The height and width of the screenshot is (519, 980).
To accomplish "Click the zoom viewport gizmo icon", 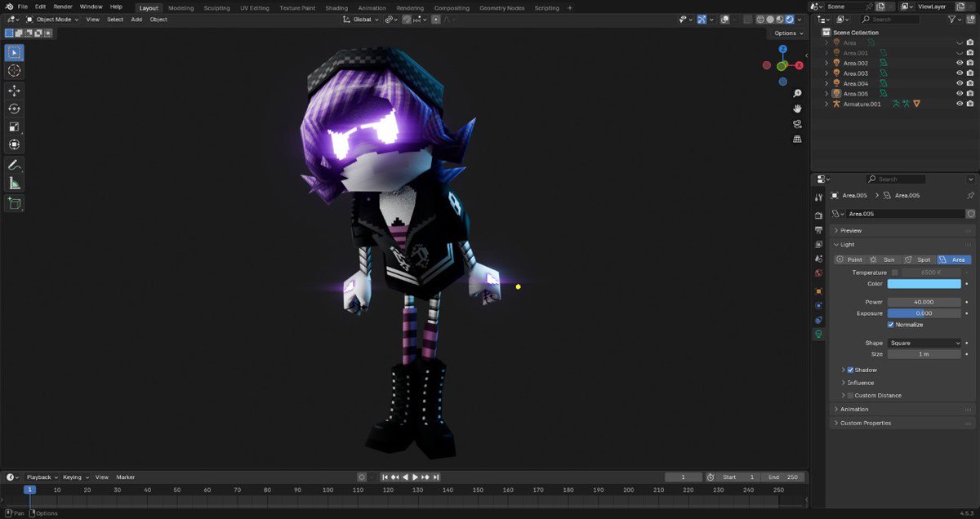I will (x=797, y=94).
